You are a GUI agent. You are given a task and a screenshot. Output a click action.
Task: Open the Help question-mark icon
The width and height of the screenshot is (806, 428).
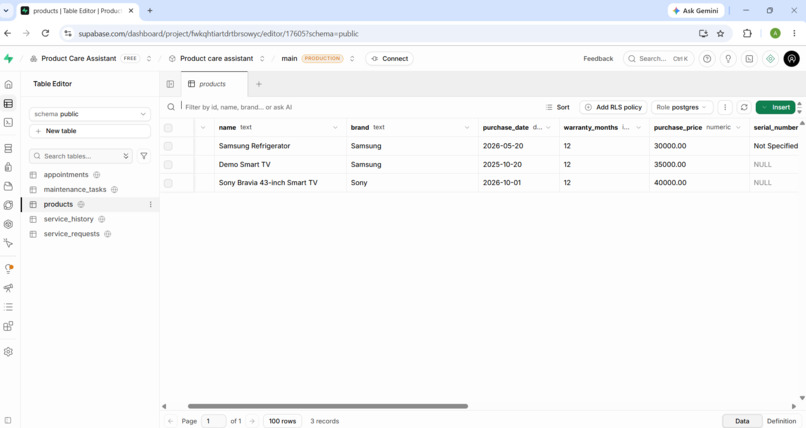pyautogui.click(x=707, y=59)
